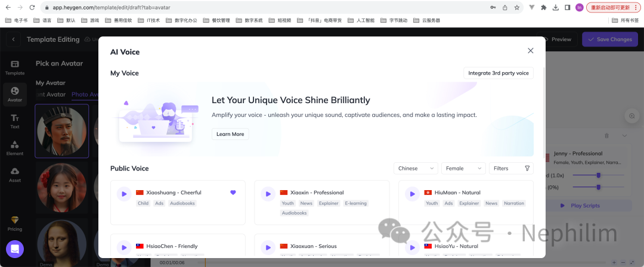Click the zoom magnifier icon on canvas
Viewport: 644px width, 267px height.
pos(632,116)
